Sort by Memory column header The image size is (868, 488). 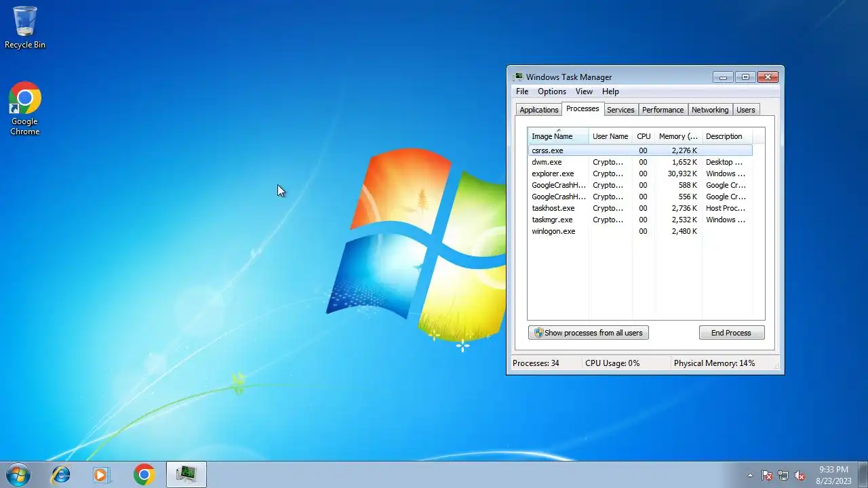(678, 136)
